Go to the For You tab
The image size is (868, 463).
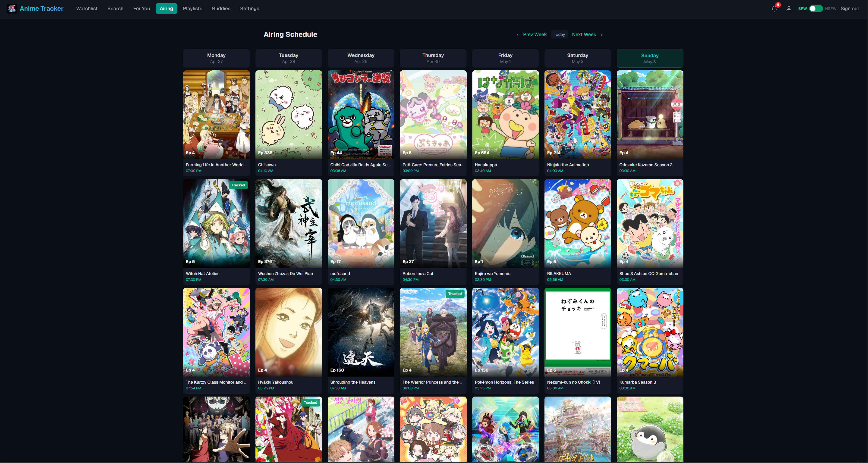142,8
